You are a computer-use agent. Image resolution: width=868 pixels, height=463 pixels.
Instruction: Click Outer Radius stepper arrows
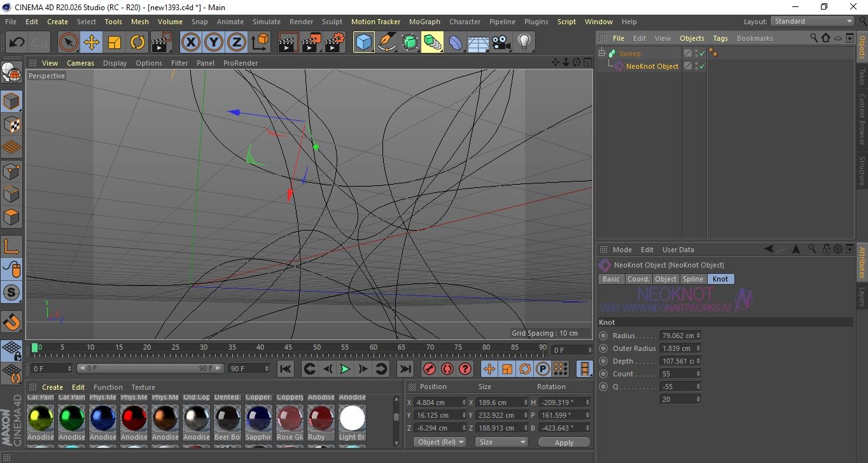(698, 348)
